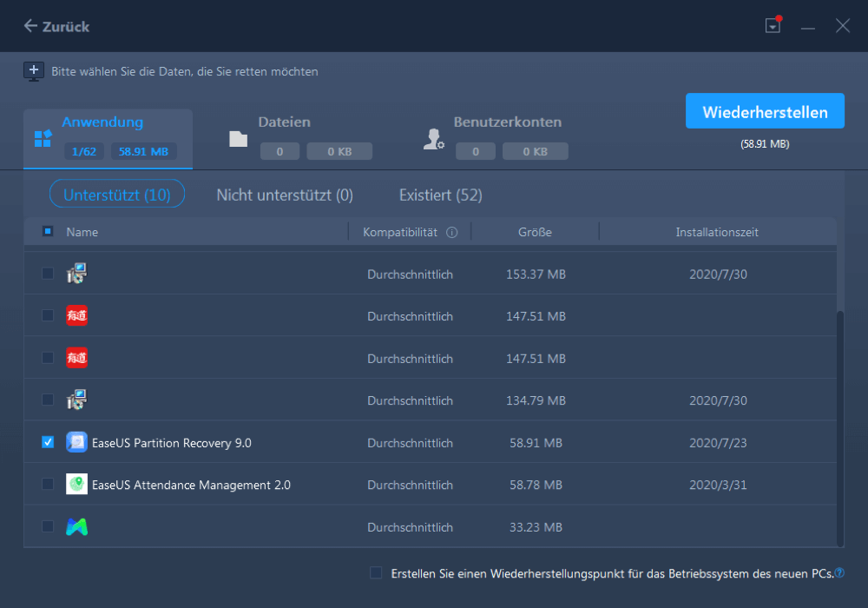The image size is (868, 608).
Task: Click the 33.23 MB size value
Action: tap(536, 527)
